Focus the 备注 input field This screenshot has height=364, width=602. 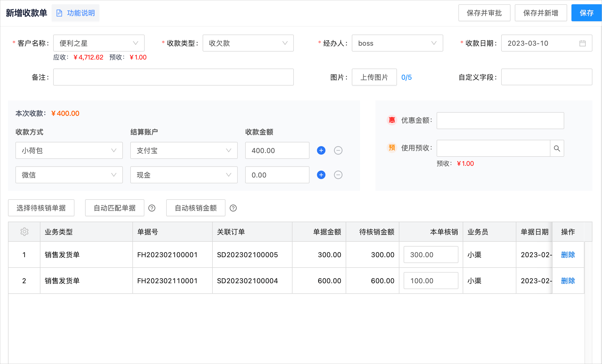[173, 77]
